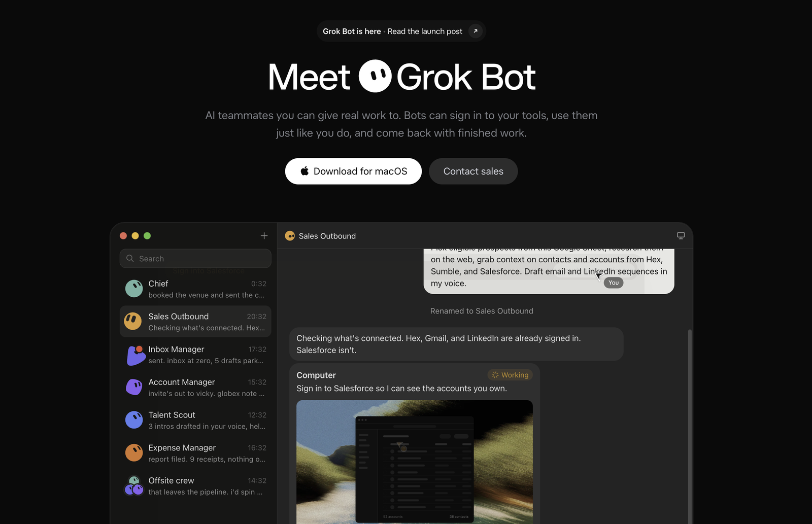Click the user prompt bubble about Hex and Sumble
Image resolution: width=812 pixels, height=524 pixels.
[x=549, y=271]
